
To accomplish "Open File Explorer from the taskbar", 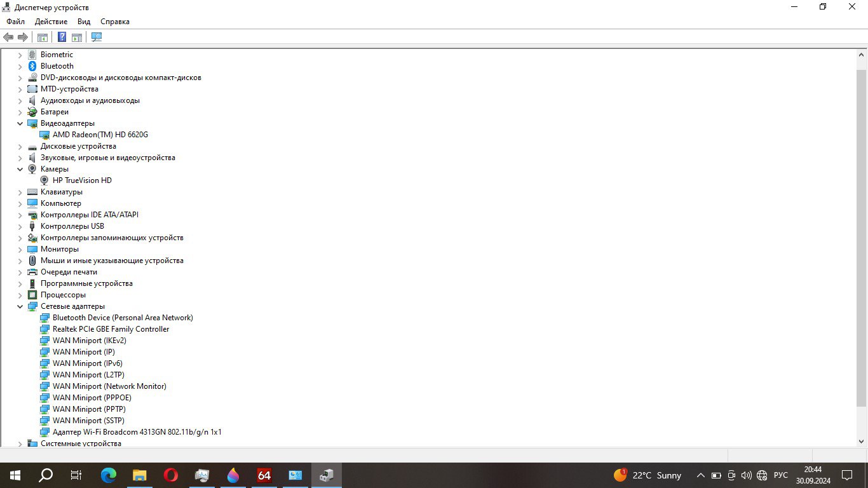I will [x=140, y=475].
